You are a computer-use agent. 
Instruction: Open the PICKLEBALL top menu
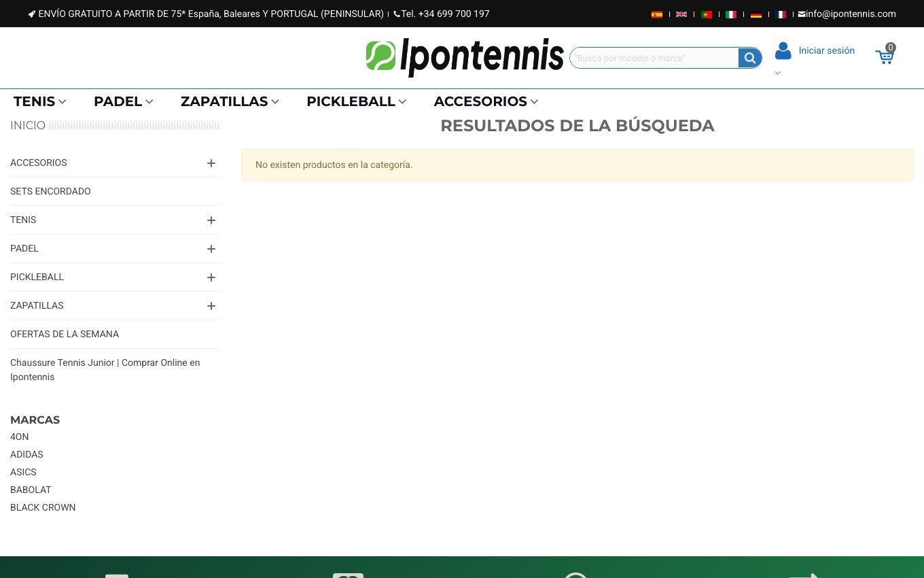pos(357,101)
